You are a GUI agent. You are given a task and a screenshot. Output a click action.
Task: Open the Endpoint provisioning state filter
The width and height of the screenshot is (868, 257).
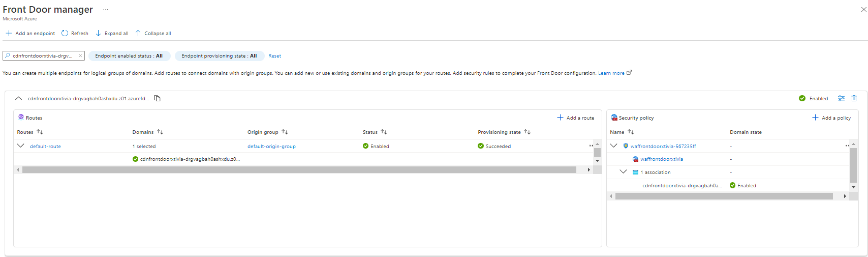[x=219, y=56]
